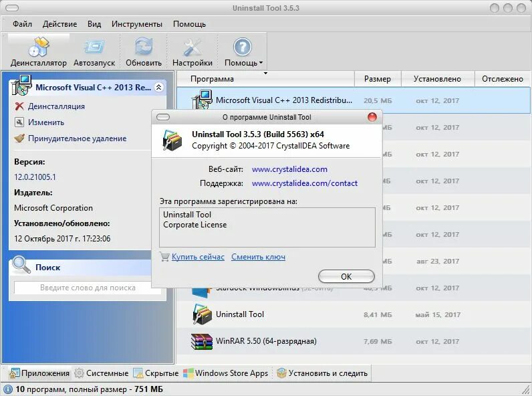Click the shopping cart icon
Image resolution: width=532 pixels, height=396 pixels.
point(164,257)
